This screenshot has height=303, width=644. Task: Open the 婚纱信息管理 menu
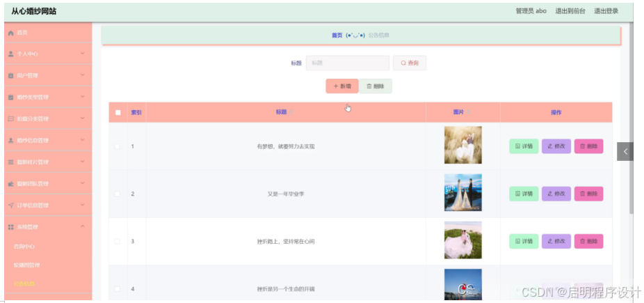pyautogui.click(x=48, y=140)
